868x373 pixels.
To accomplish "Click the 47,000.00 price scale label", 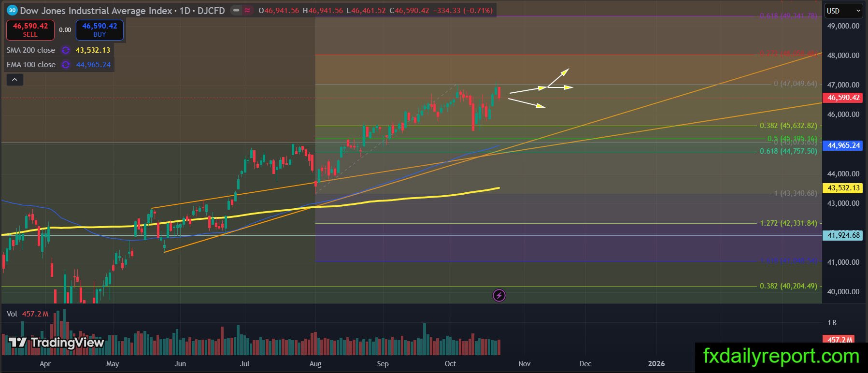I will point(843,85).
